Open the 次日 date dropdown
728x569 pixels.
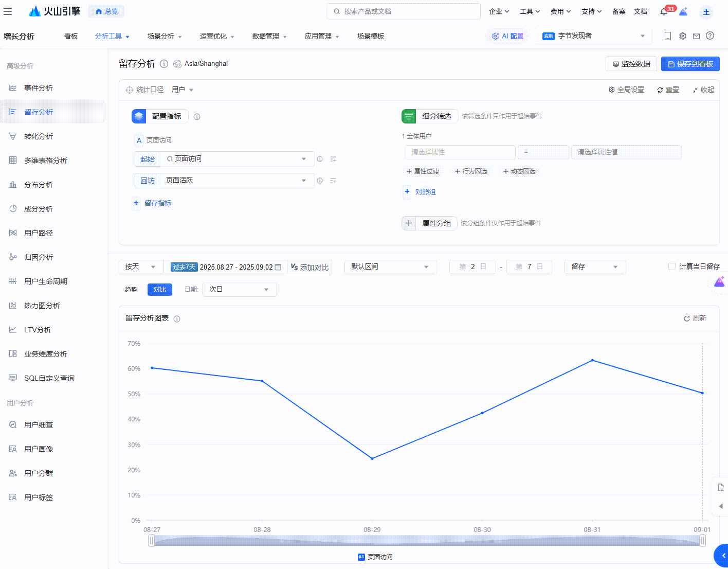(x=239, y=290)
